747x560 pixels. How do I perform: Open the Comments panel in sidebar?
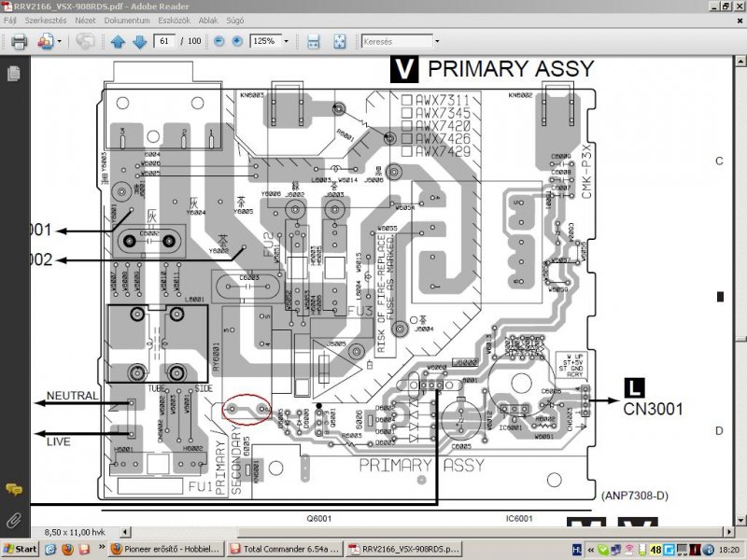coord(14,489)
